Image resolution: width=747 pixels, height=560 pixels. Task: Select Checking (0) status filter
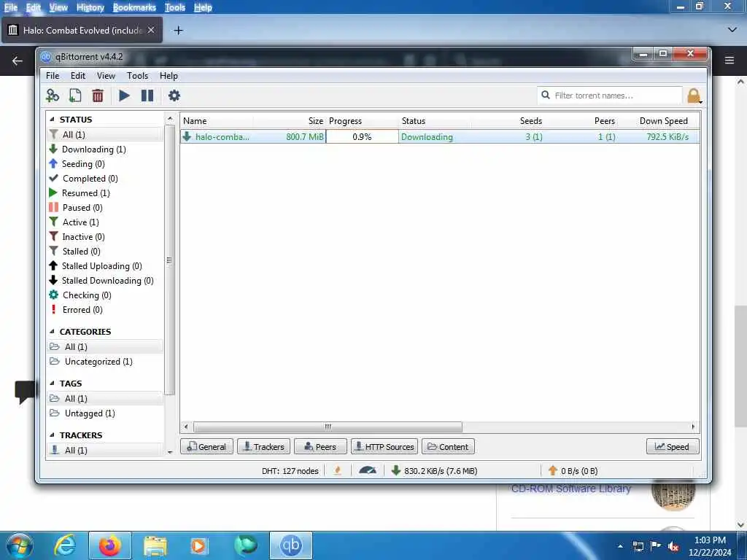point(87,295)
